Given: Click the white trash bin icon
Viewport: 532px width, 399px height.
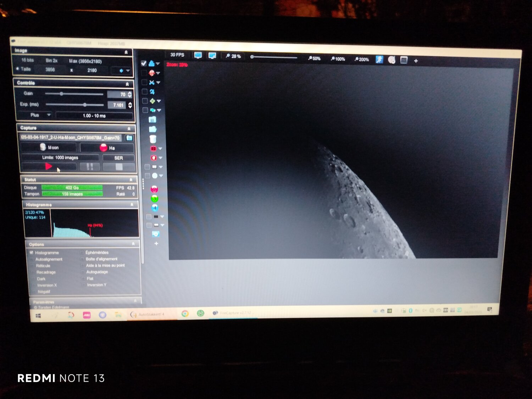Looking at the screenshot, I should [x=153, y=139].
